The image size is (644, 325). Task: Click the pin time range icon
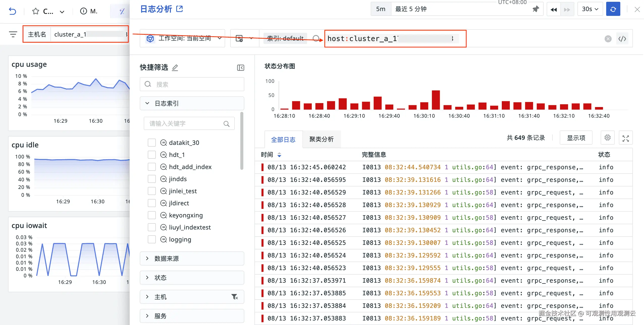[x=536, y=9]
